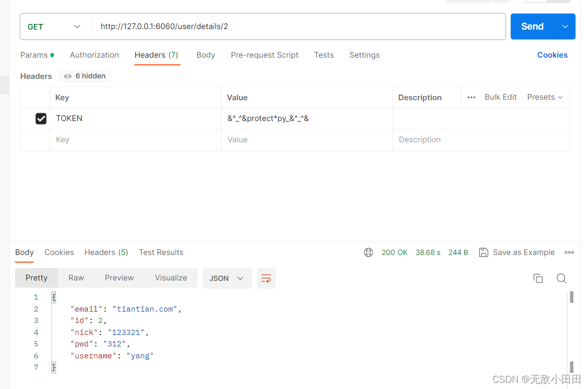This screenshot has height=389, width=588.
Task: Switch to the Authorization tab
Action: click(94, 55)
